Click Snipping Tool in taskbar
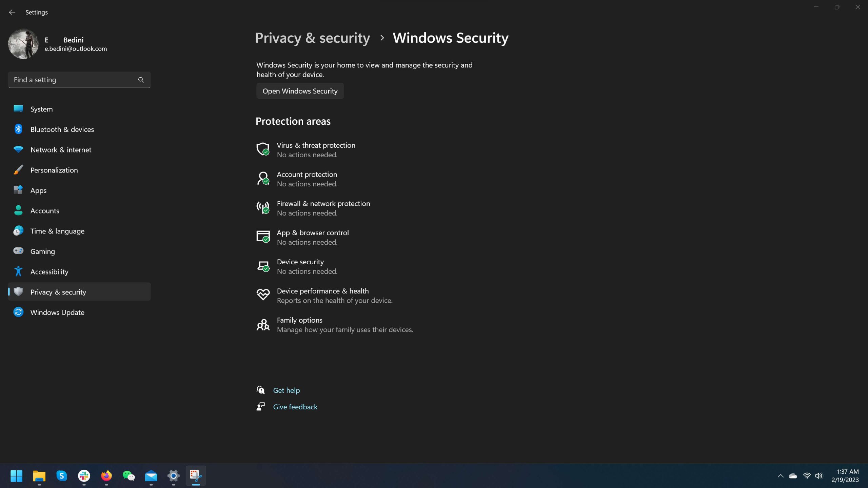 click(x=196, y=476)
